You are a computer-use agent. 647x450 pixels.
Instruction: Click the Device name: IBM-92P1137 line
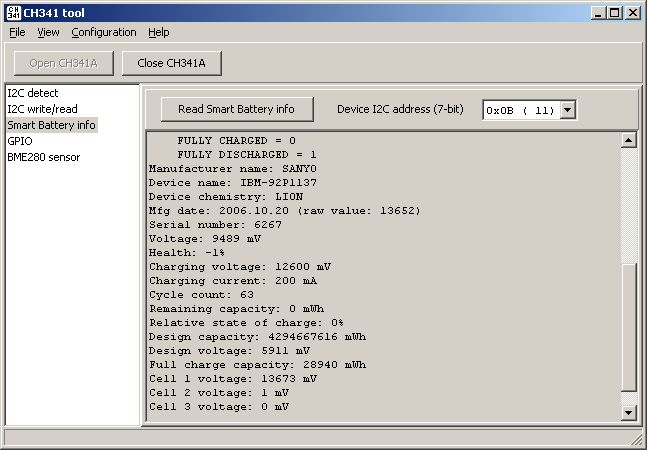(x=233, y=183)
